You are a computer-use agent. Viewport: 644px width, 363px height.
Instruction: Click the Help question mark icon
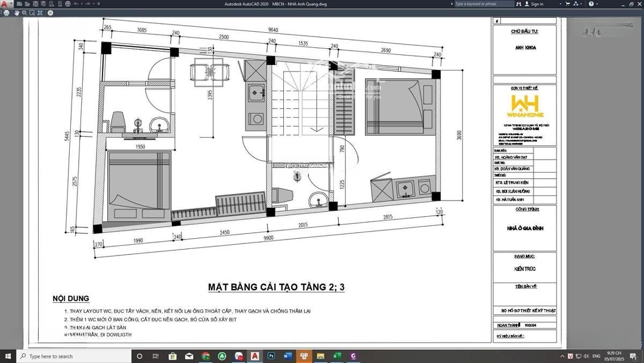pyautogui.click(x=591, y=4)
